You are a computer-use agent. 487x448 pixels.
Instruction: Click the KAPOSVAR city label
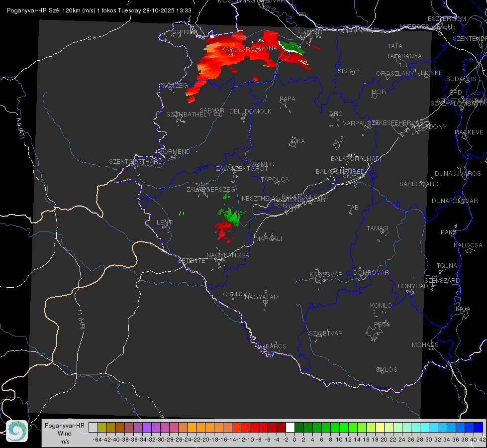[326, 274]
